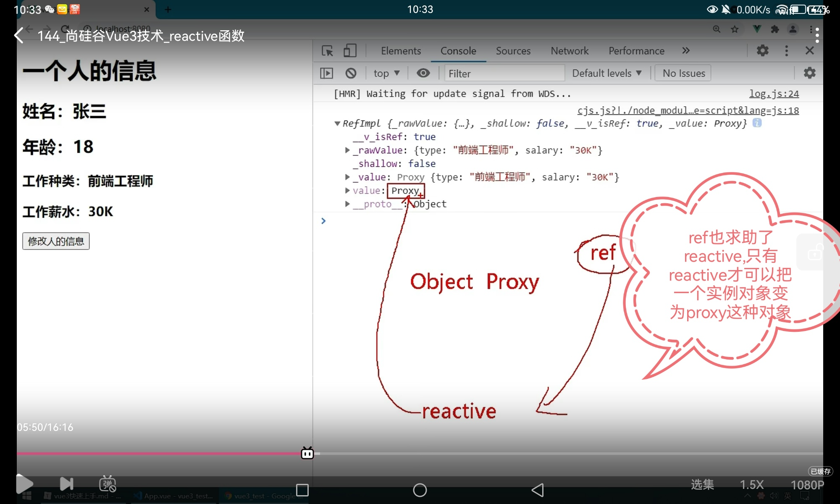
Task: Open console settings gear icon
Action: tap(809, 73)
